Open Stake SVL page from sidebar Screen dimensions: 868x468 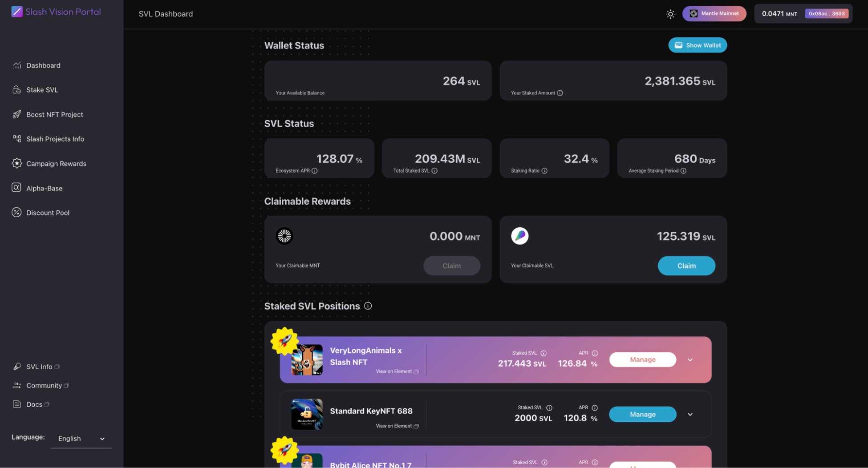pos(42,90)
